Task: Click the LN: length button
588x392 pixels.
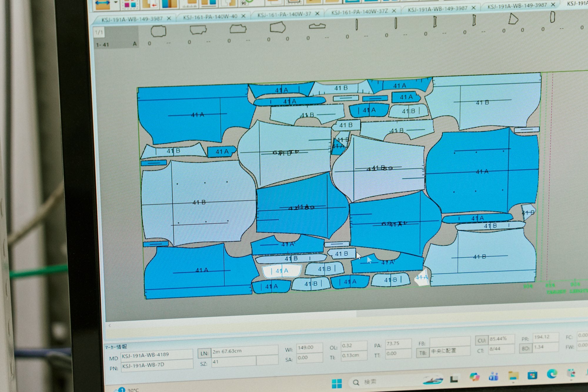Action: (x=204, y=353)
